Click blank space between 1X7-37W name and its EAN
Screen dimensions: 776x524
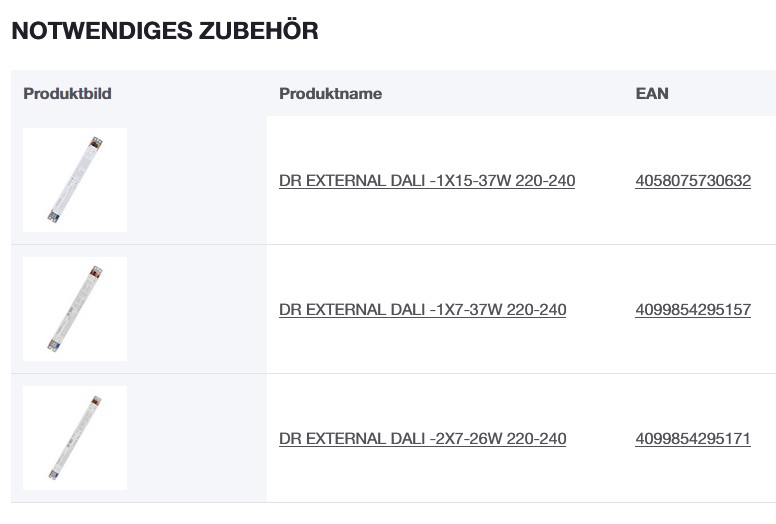600,310
